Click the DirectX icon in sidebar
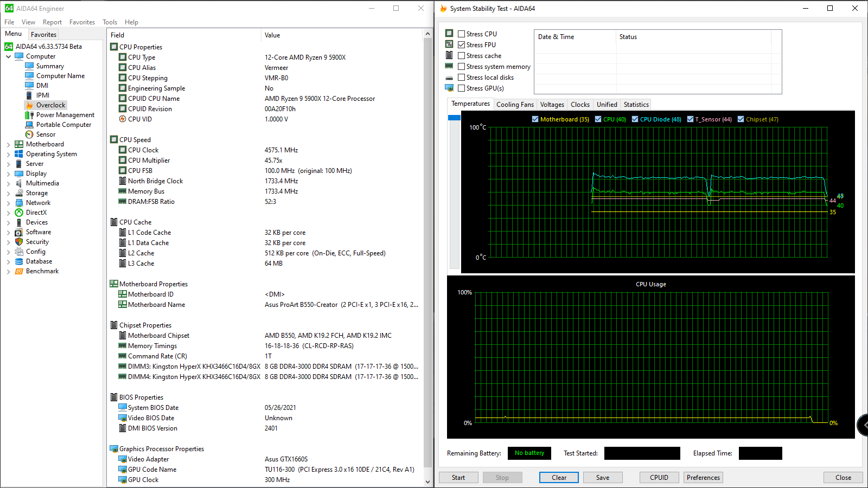 [19, 213]
